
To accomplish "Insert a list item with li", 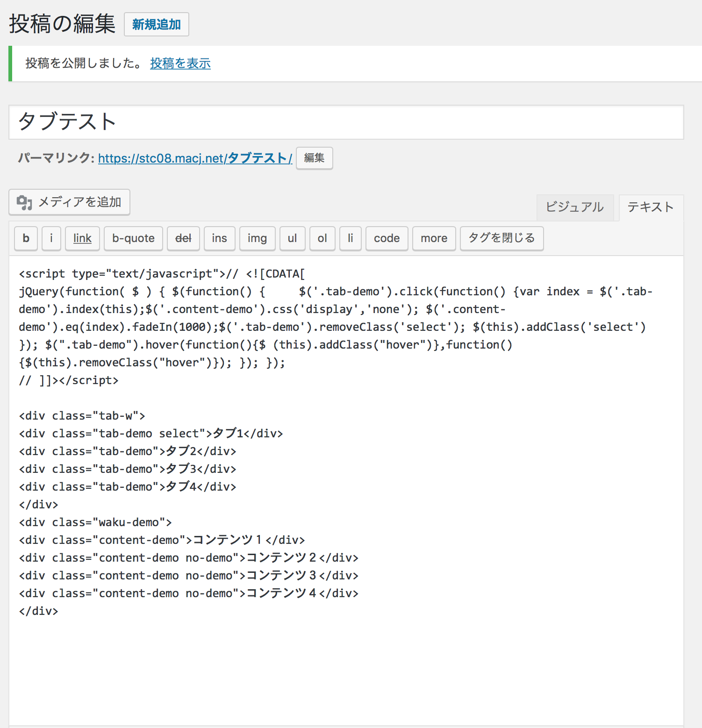I will point(351,238).
